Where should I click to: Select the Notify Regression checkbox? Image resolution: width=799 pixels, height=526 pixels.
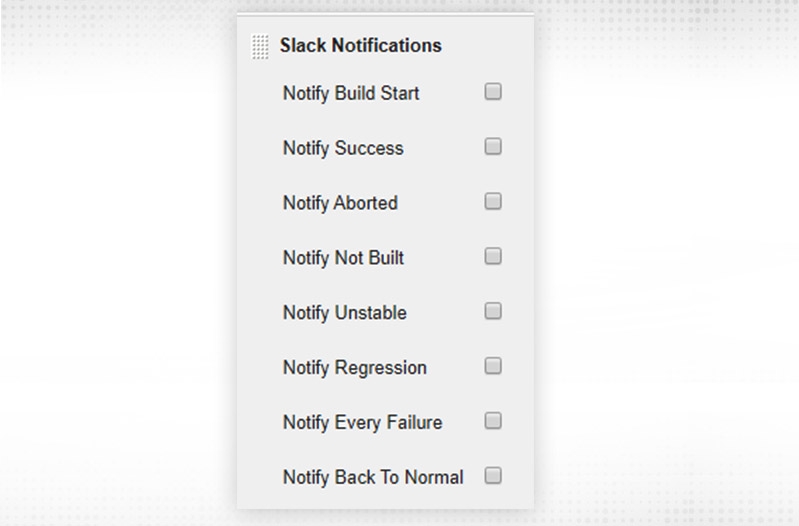click(x=493, y=366)
